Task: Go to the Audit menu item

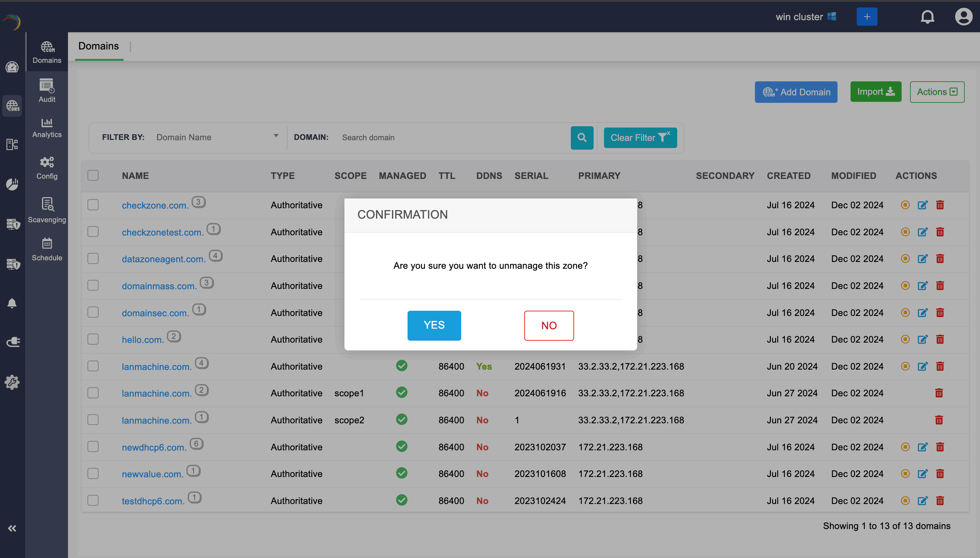Action: (47, 91)
